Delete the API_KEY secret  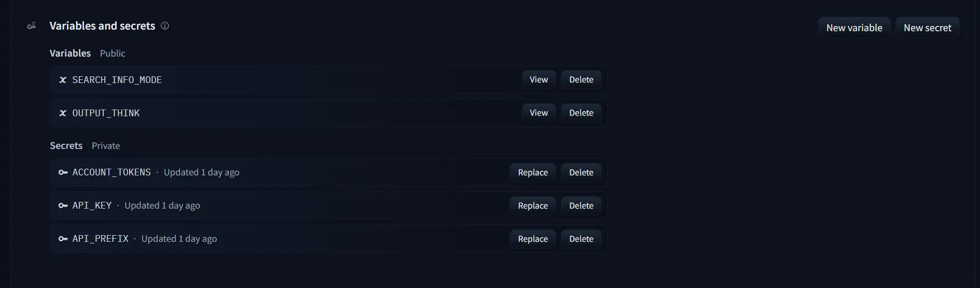point(581,205)
